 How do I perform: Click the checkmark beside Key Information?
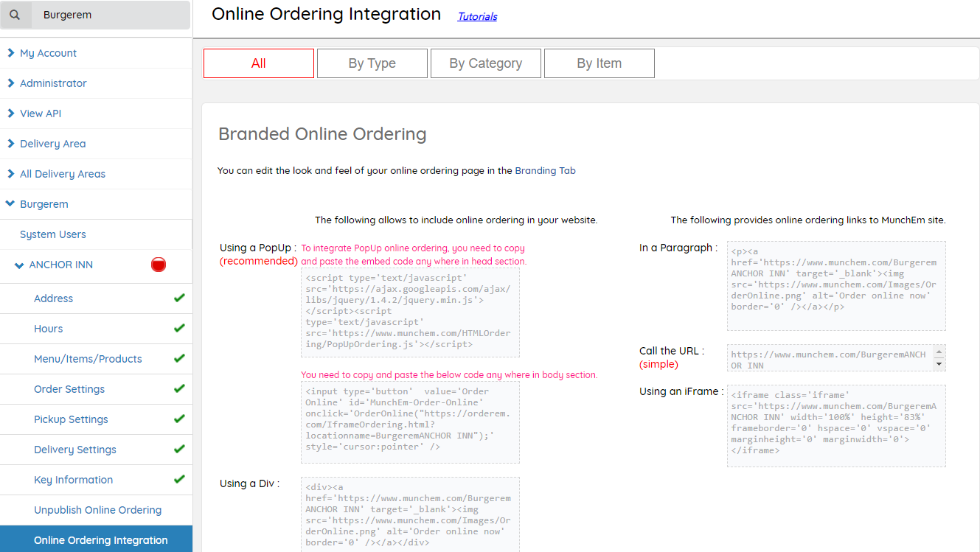tap(178, 480)
